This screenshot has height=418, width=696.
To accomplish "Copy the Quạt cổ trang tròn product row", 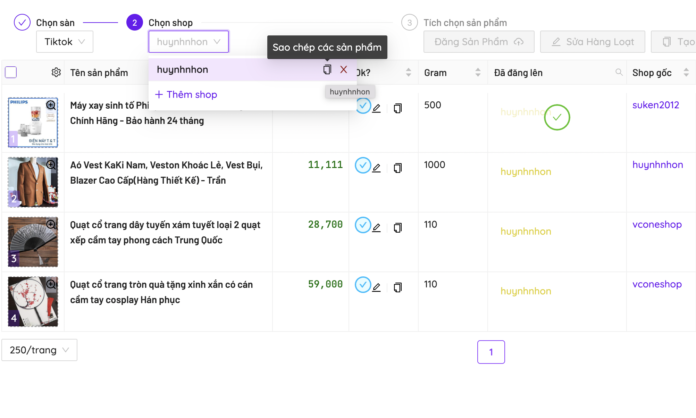I will (x=398, y=288).
